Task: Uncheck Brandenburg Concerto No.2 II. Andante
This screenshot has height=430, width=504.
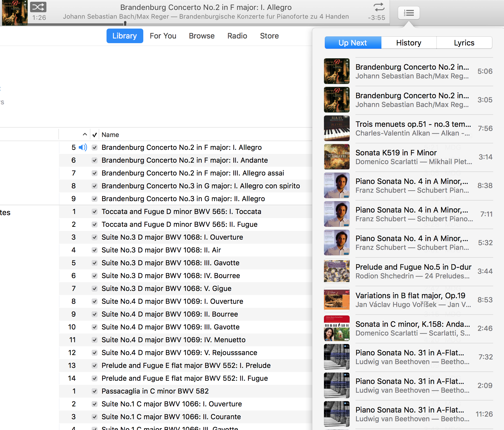Action: click(x=95, y=160)
